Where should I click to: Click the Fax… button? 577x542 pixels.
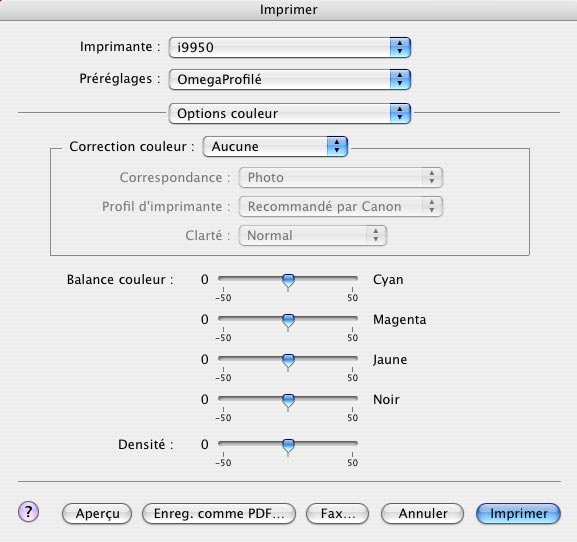coord(337,514)
